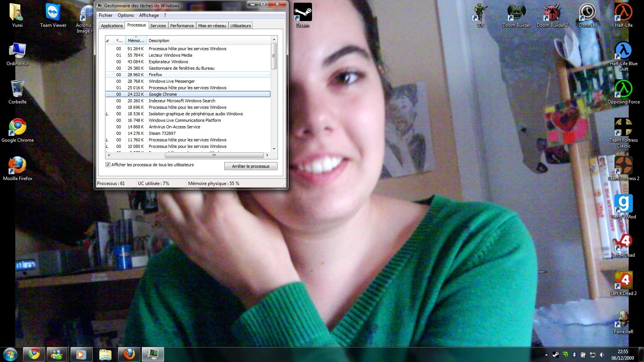Open the IDE desktop shortcut
The height and width of the screenshot is (362, 644).
coord(480,15)
